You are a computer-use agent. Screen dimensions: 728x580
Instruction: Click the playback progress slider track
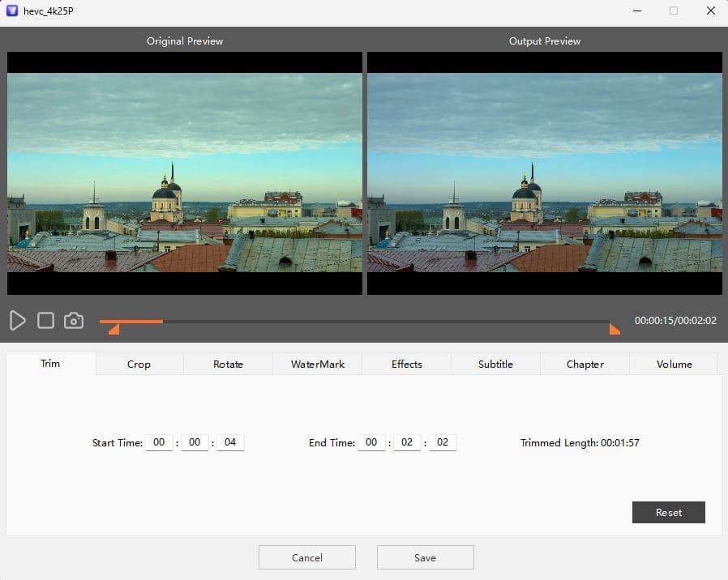point(365,322)
